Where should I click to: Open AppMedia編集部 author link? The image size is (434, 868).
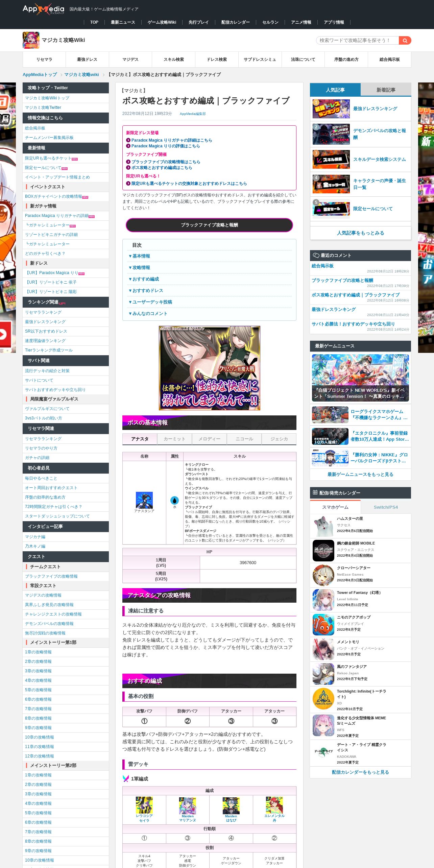tap(193, 114)
